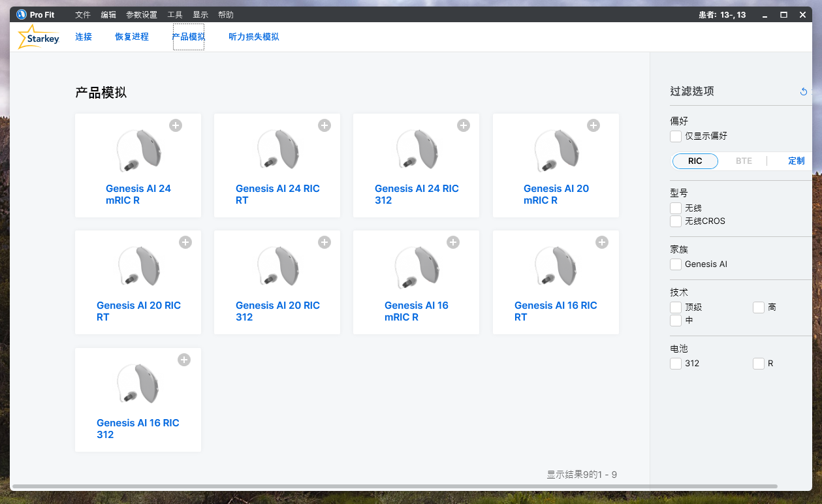This screenshot has width=822, height=504.
Task: Select Genesis AI 24 RIC RT hearing aid image
Action: coord(277,150)
